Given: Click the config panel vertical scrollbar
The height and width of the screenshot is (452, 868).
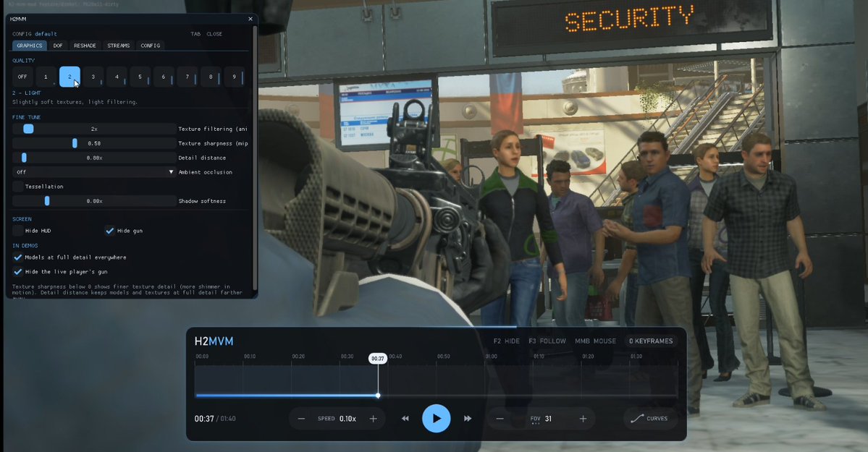Looking at the screenshot, I should 255,158.
